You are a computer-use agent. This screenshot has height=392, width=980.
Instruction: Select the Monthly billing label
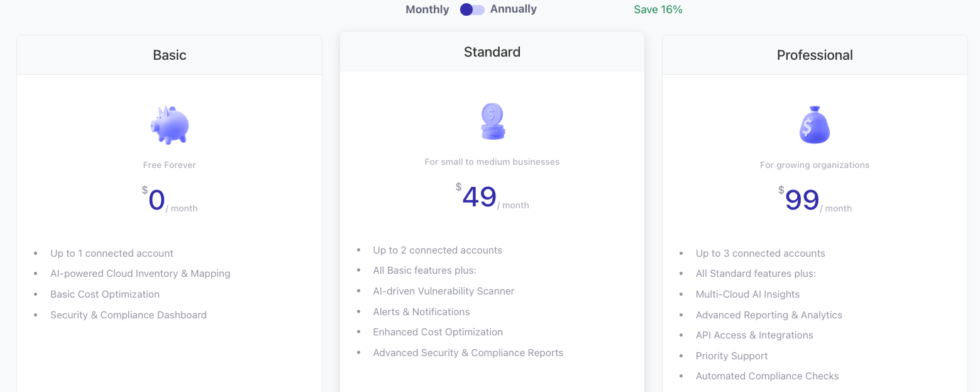coord(427,9)
